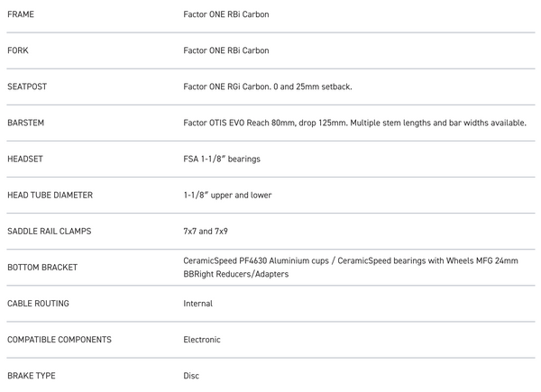Viewport: 541px width, 392px height.
Task: Select the frame's Factor ONE RBi Carbon value
Action: point(225,15)
